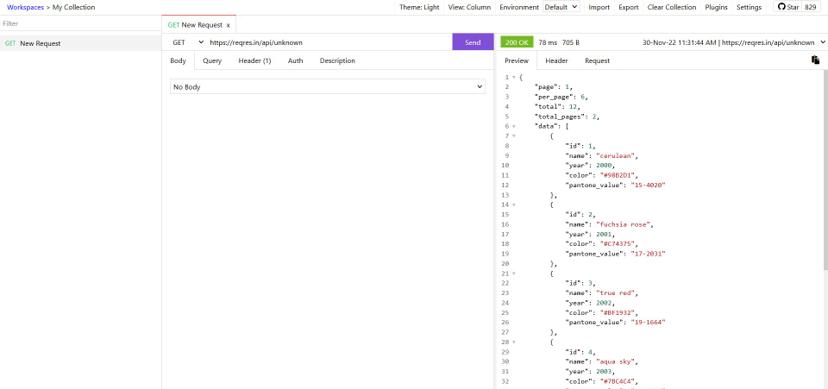The image size is (828, 389).
Task: Click the "17-2031" pantone value
Action: (x=648, y=253)
